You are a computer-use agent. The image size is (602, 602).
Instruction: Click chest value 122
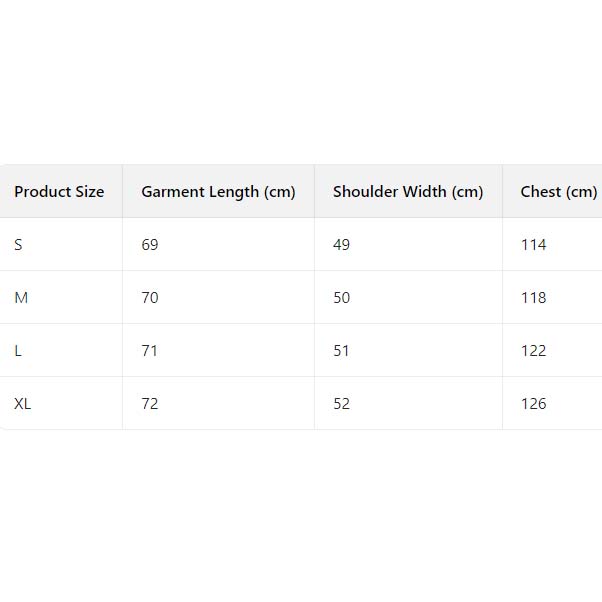coord(534,351)
